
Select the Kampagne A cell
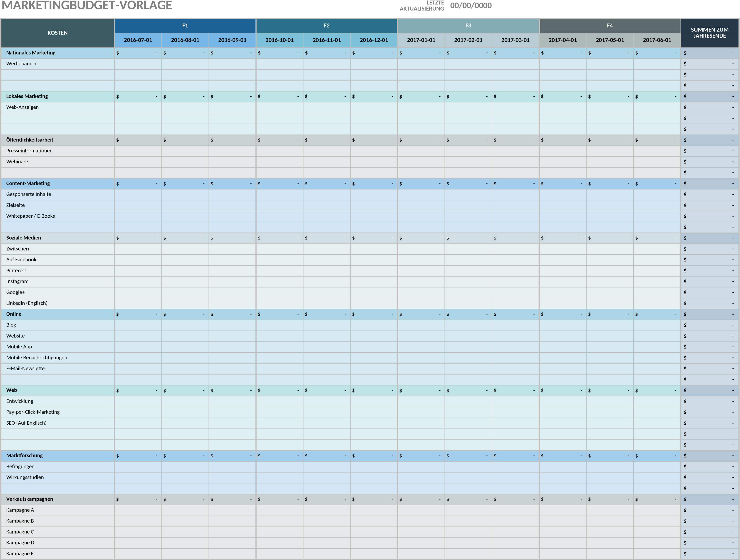click(57, 510)
